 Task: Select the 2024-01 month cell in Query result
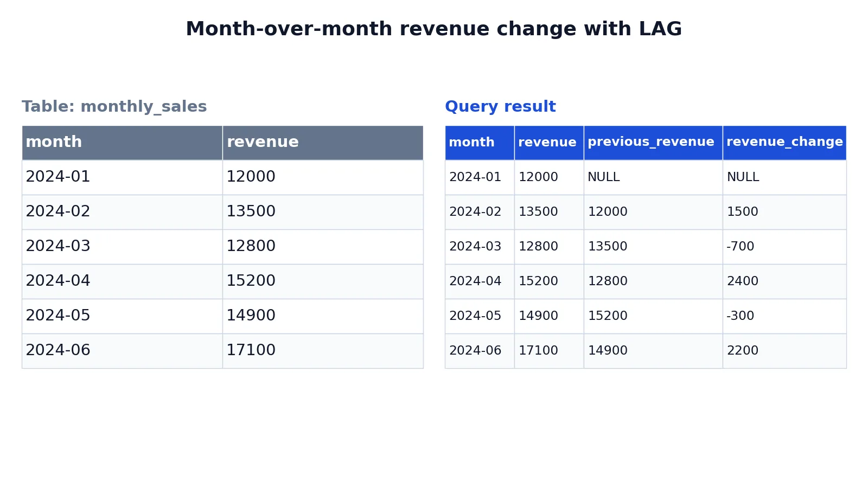coord(480,177)
